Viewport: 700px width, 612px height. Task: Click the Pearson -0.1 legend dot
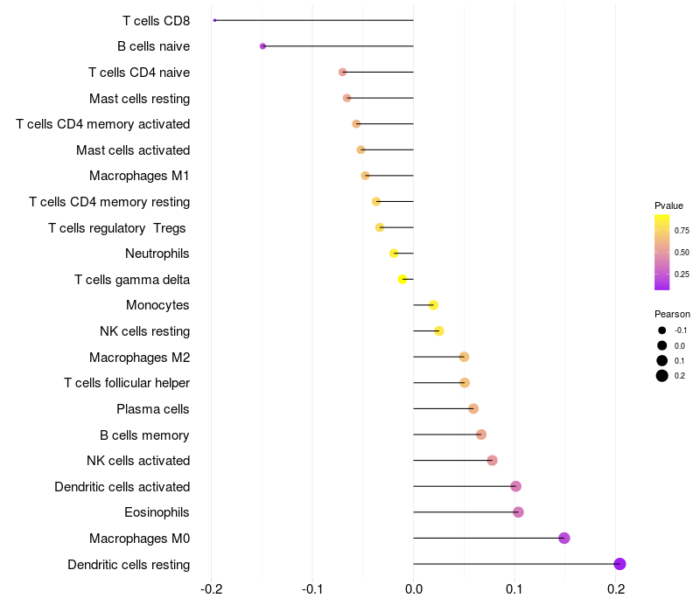(662, 330)
